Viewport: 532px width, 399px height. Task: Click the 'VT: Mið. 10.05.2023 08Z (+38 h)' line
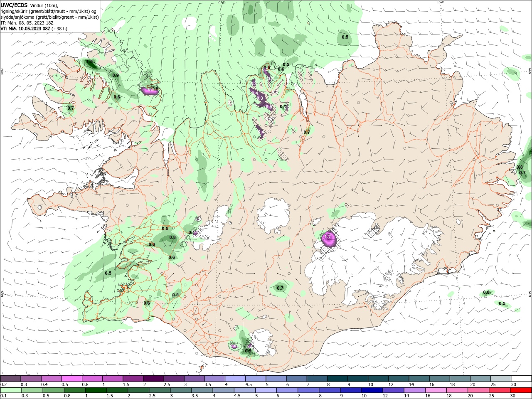[x=34, y=29]
